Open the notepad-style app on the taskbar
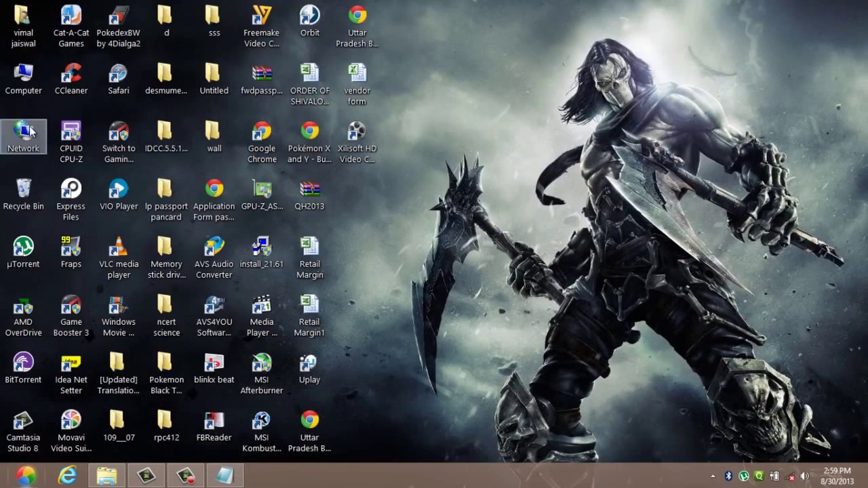868x488 pixels. click(224, 476)
